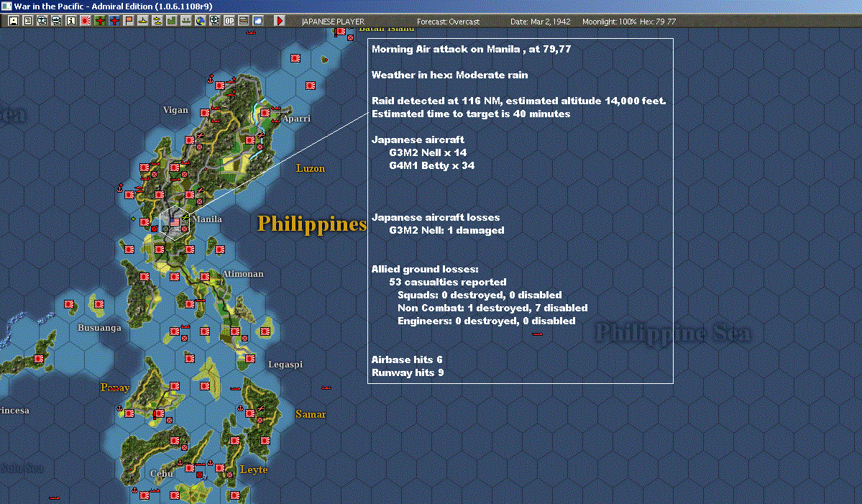Viewport: 862px width, 504px height.
Task: Click the OP toolbar icon
Action: pos(229,21)
